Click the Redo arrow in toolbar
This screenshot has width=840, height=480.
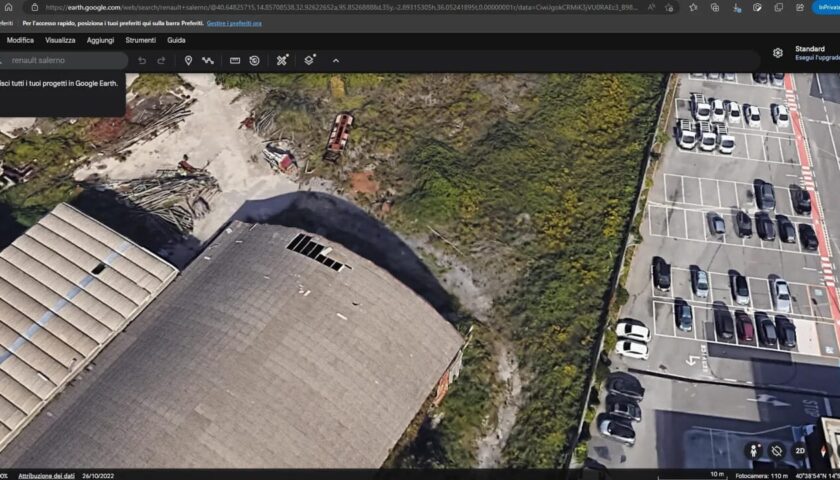pyautogui.click(x=161, y=60)
